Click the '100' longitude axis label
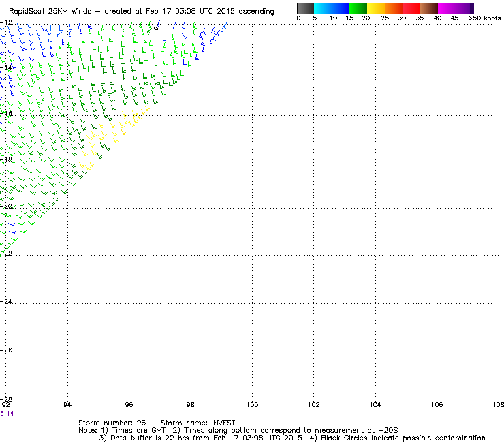This screenshot has height=443, width=504. pos(252,405)
